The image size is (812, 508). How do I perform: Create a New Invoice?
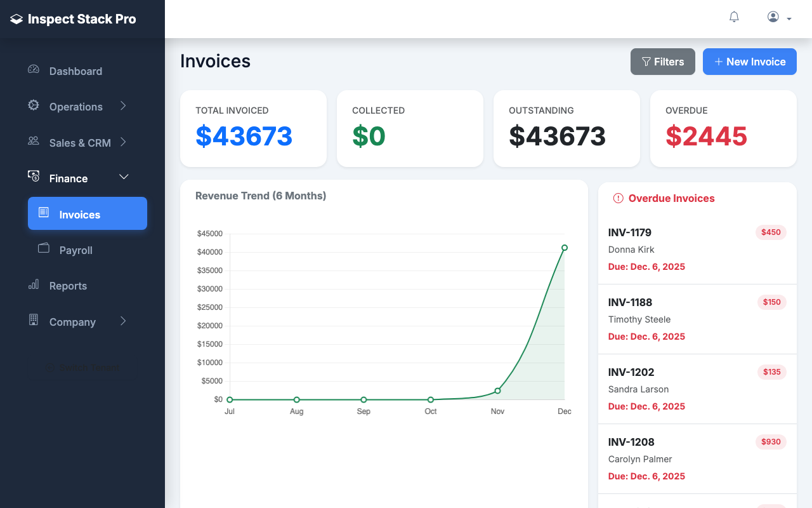coord(750,62)
